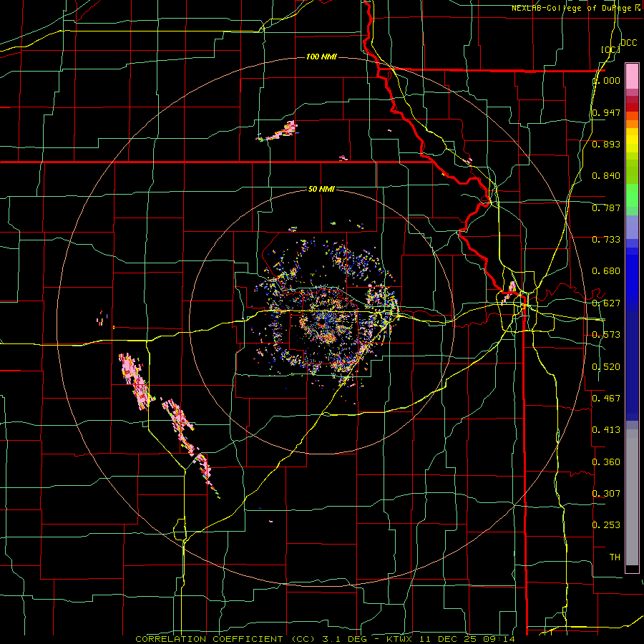Image resolution: width=644 pixels, height=644 pixels.
Task: Click the TH threshold label on the legend
Action: click(x=615, y=557)
